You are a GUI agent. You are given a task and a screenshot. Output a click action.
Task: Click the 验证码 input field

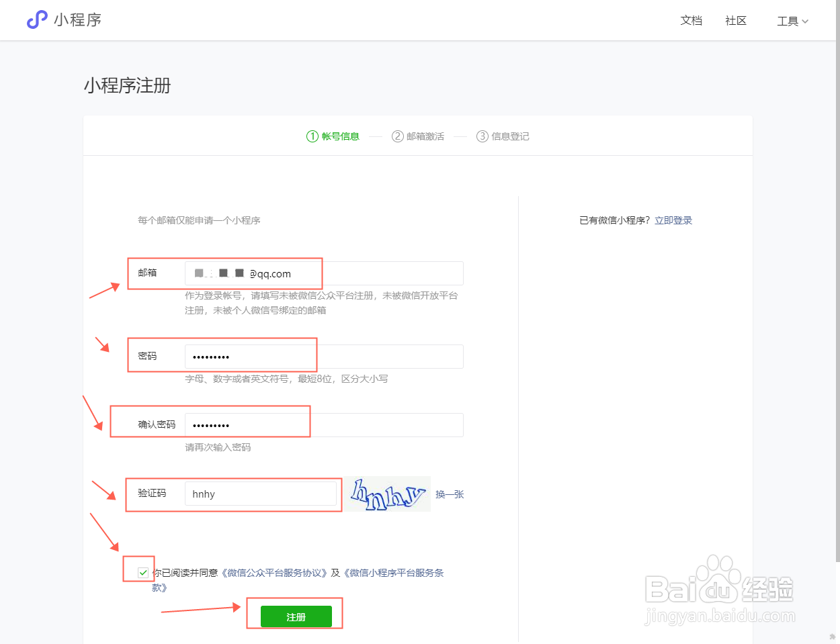(260, 494)
